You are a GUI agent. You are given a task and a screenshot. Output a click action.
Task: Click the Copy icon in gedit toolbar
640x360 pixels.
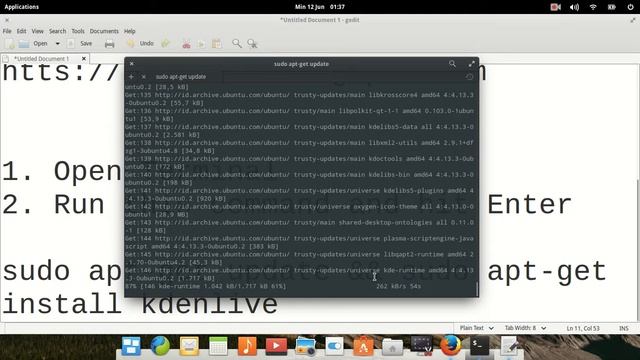click(x=201, y=44)
